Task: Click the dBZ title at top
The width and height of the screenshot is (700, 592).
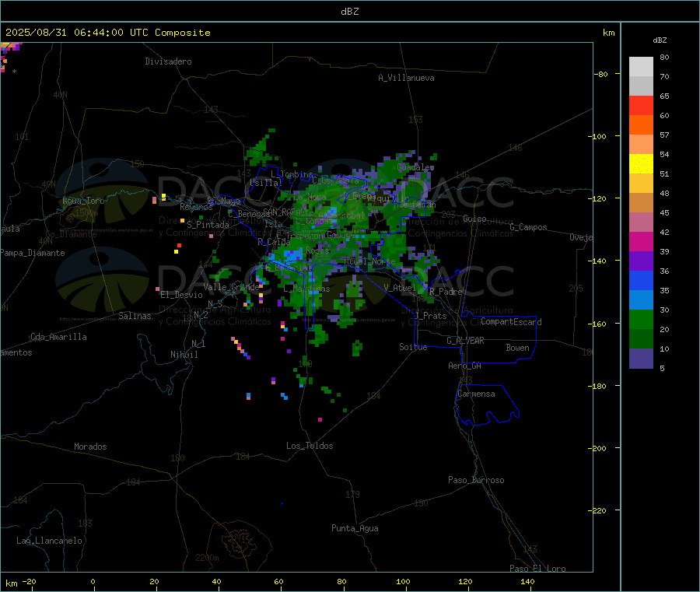Action: click(349, 12)
